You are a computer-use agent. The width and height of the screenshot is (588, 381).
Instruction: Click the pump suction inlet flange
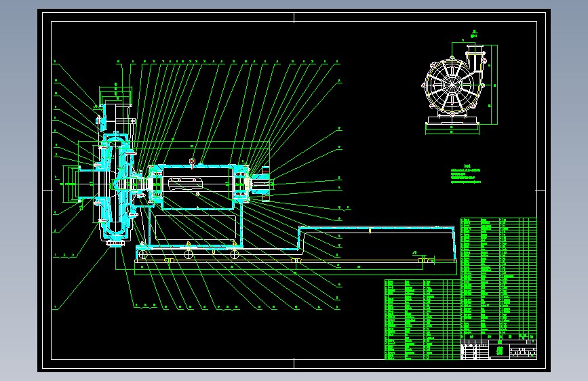pyautogui.click(x=79, y=184)
